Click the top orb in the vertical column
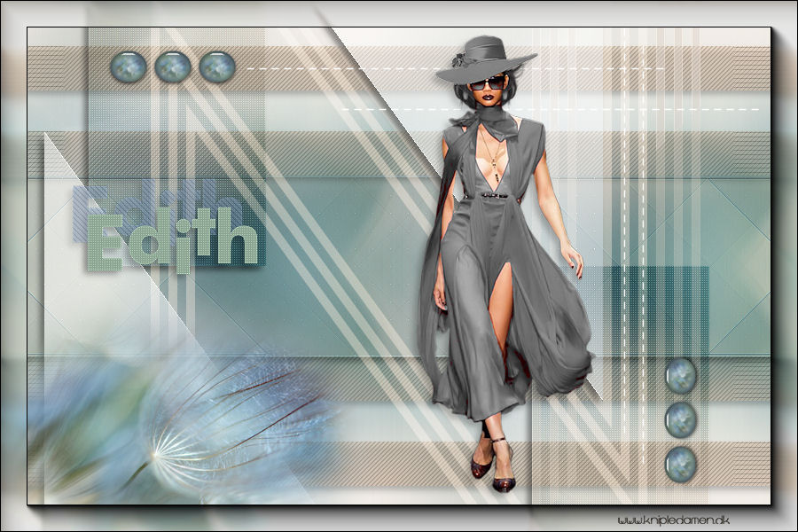Image resolution: width=798 pixels, height=532 pixels. (680, 375)
